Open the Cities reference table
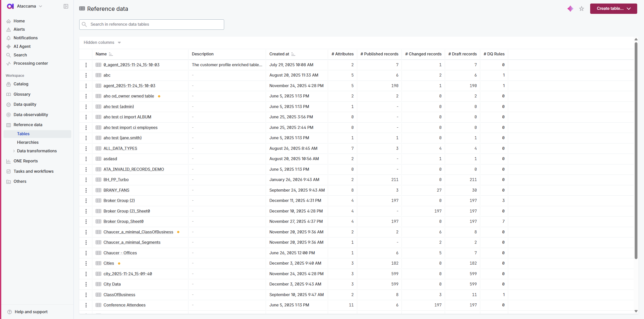 click(108, 263)
